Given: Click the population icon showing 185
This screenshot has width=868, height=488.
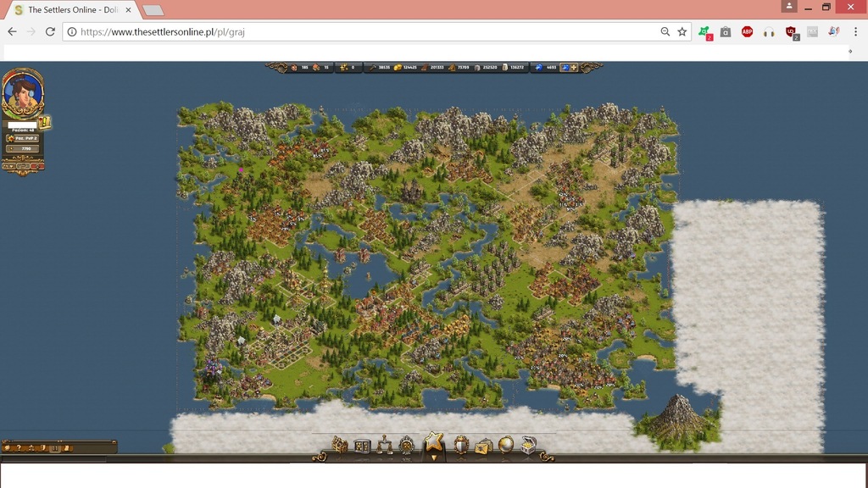Looking at the screenshot, I should pos(293,68).
